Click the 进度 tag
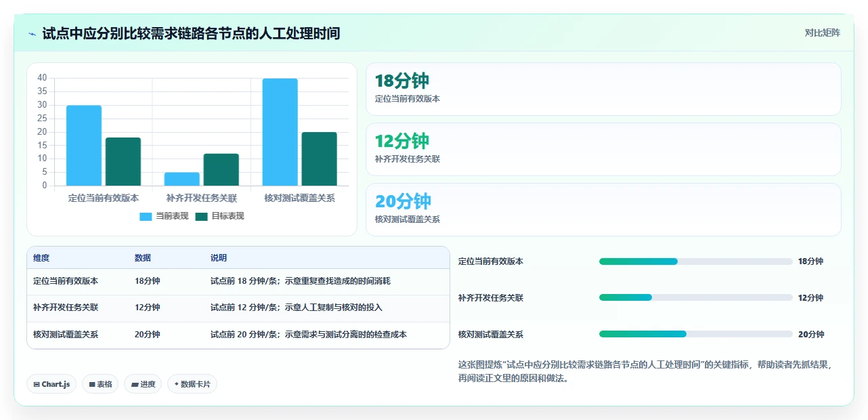The height and width of the screenshot is (420, 868). pyautogui.click(x=143, y=384)
